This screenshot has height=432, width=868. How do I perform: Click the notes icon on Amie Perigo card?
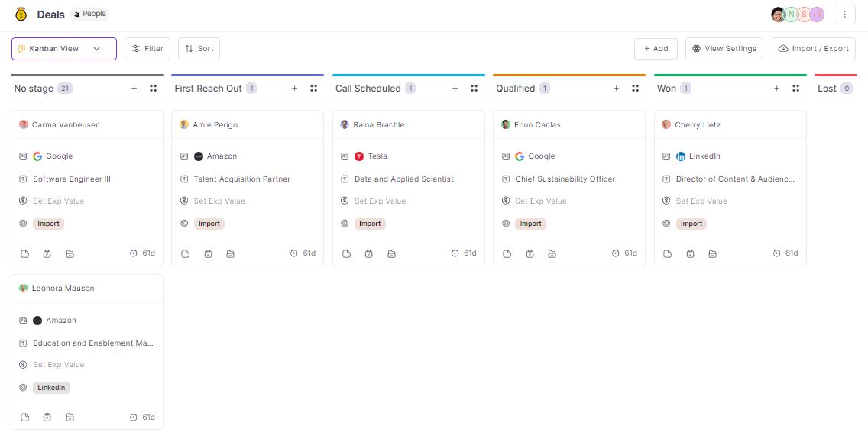[186, 254]
